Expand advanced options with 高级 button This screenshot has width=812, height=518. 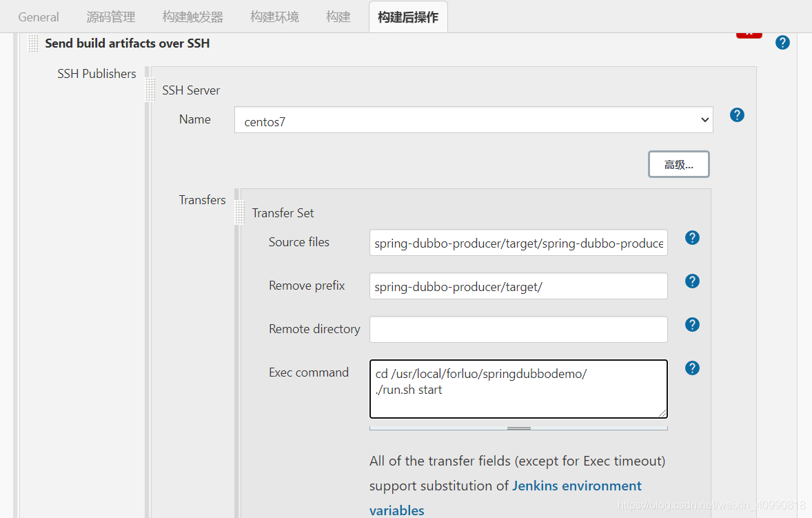[x=678, y=164]
